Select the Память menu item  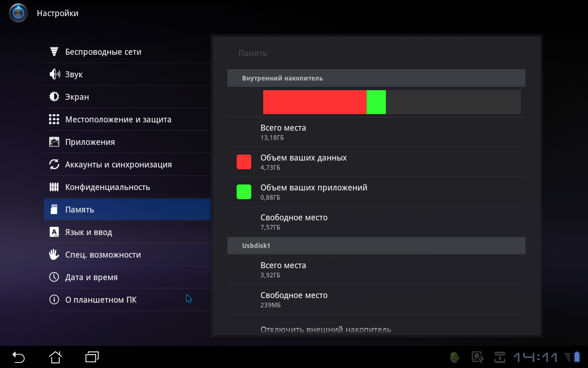pyautogui.click(x=126, y=210)
